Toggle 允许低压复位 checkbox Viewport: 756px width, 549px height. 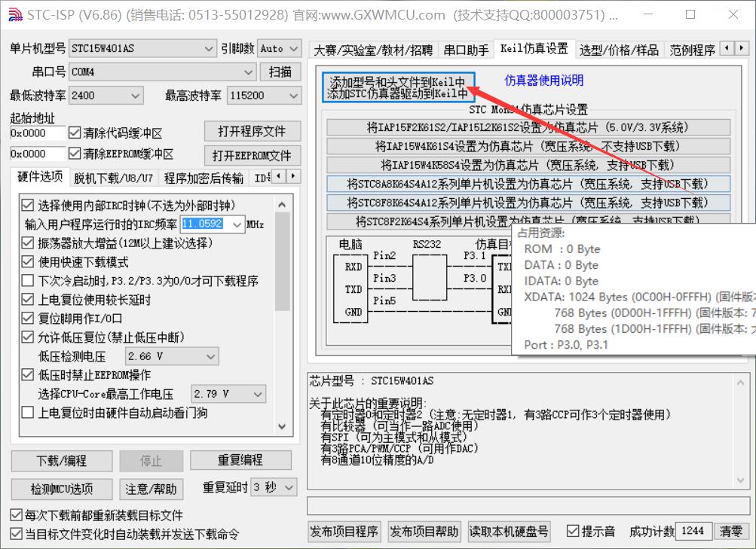(27, 337)
